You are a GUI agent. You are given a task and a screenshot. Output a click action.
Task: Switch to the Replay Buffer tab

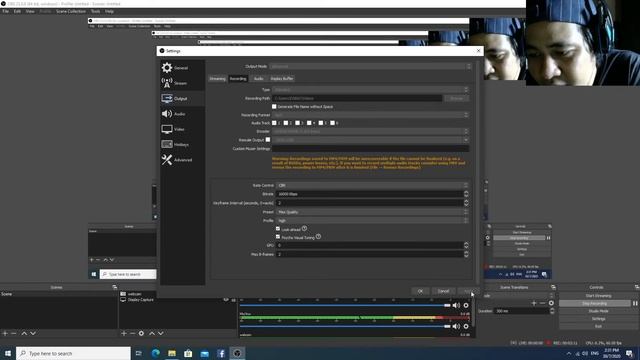pyautogui.click(x=282, y=79)
